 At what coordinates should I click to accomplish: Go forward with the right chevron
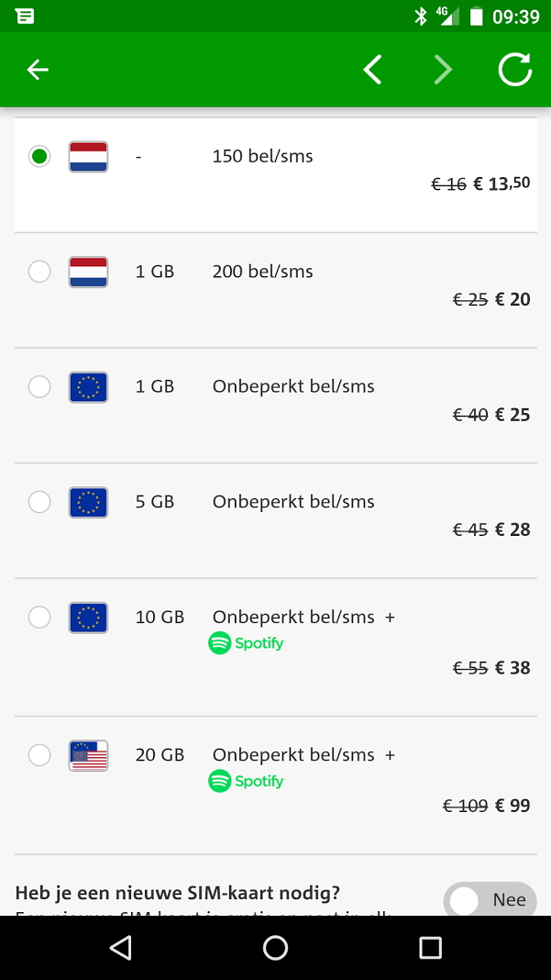(x=443, y=70)
